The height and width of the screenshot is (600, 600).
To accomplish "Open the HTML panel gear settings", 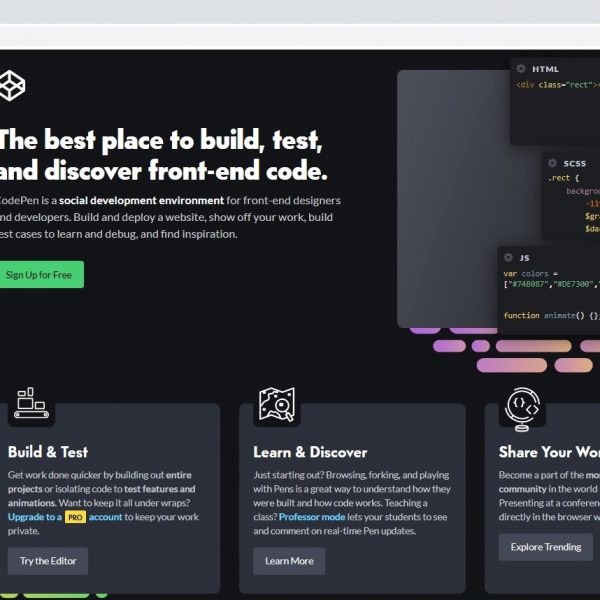I will tap(520, 69).
